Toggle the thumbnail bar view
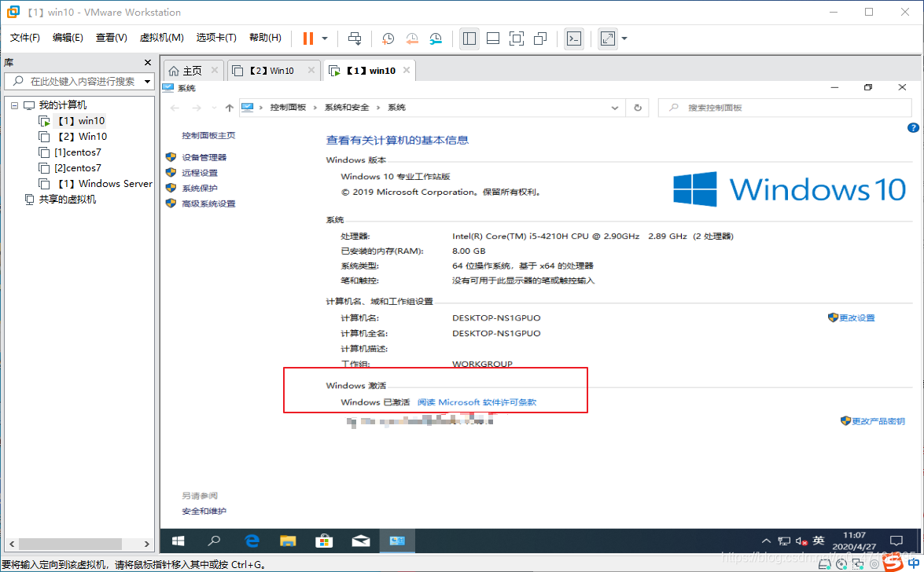Image resolution: width=924 pixels, height=572 pixels. pyautogui.click(x=493, y=38)
